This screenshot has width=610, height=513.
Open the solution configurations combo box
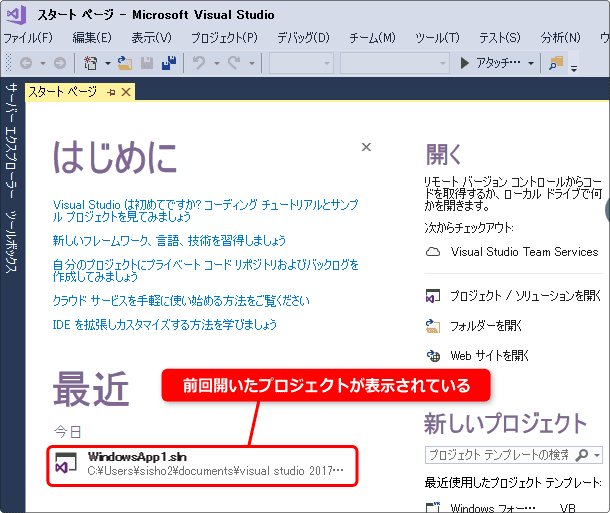(x=301, y=63)
